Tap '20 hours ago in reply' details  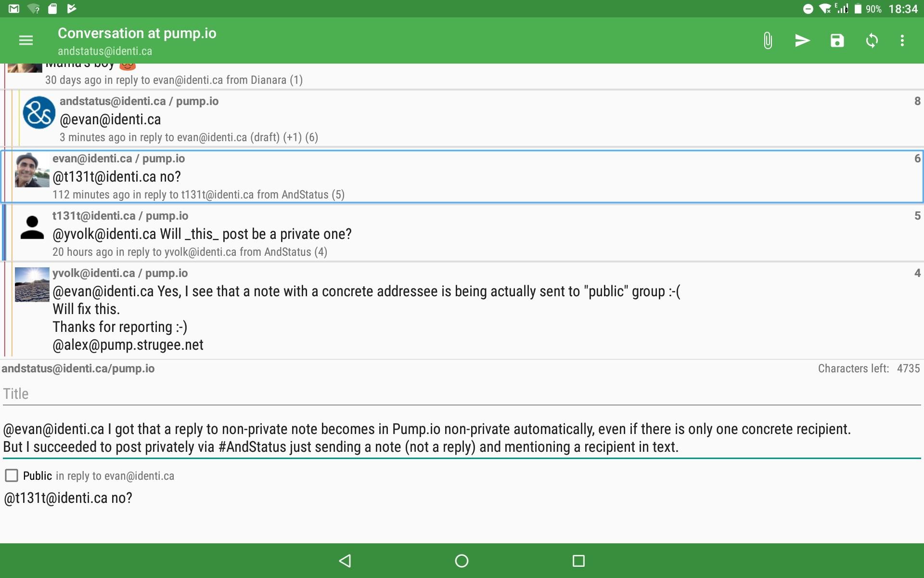click(x=190, y=252)
